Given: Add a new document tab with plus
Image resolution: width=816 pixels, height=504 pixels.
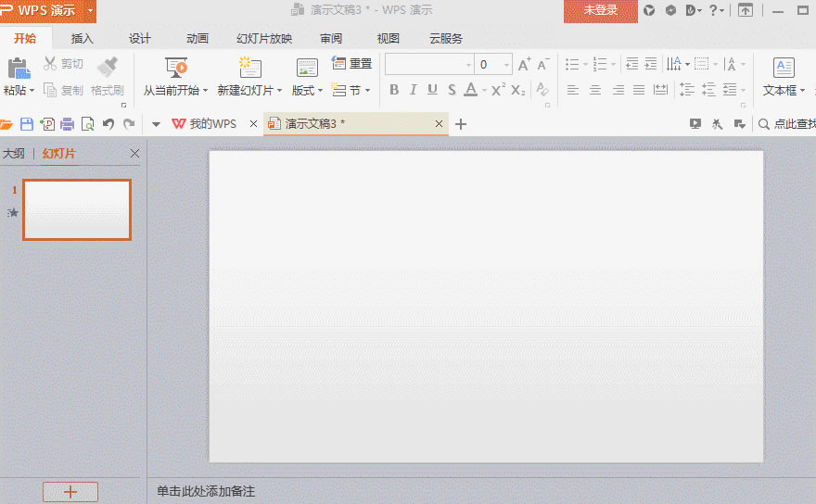Looking at the screenshot, I should (x=461, y=124).
